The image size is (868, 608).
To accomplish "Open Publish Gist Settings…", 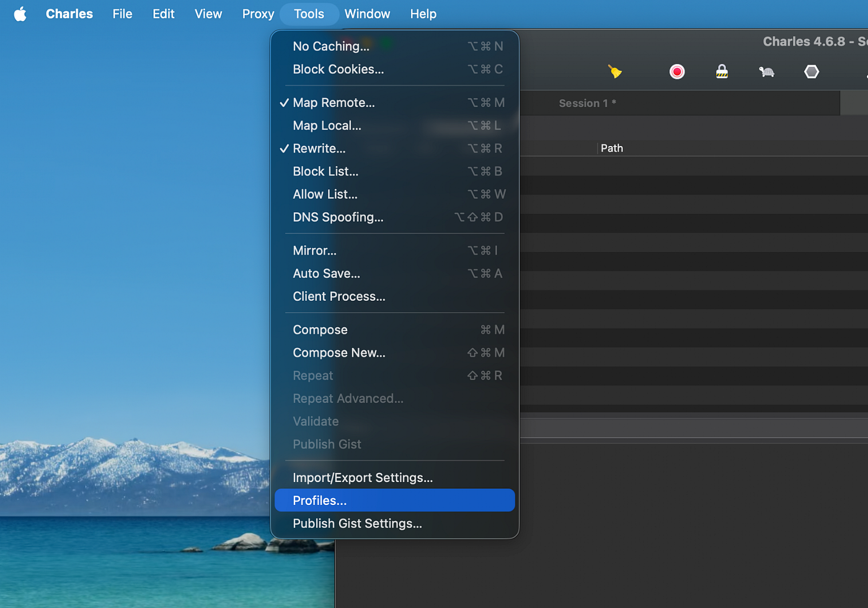I will tap(395, 524).
